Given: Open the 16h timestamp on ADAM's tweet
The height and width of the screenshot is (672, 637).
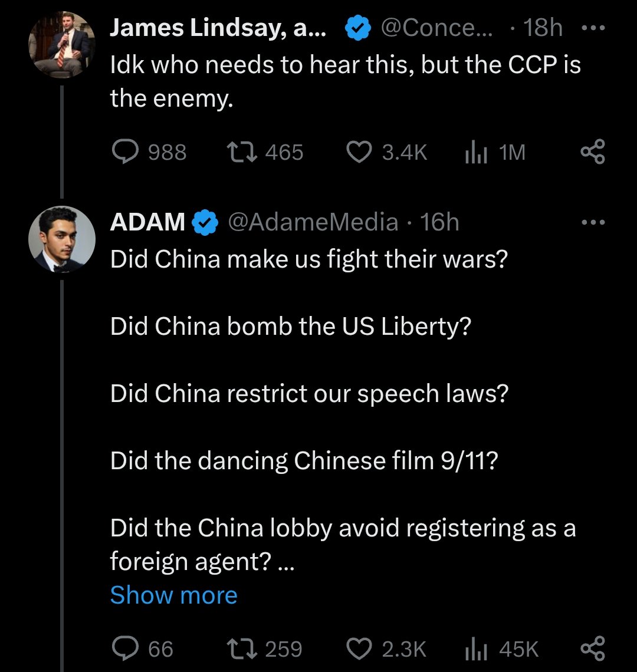Looking at the screenshot, I should pos(440,222).
